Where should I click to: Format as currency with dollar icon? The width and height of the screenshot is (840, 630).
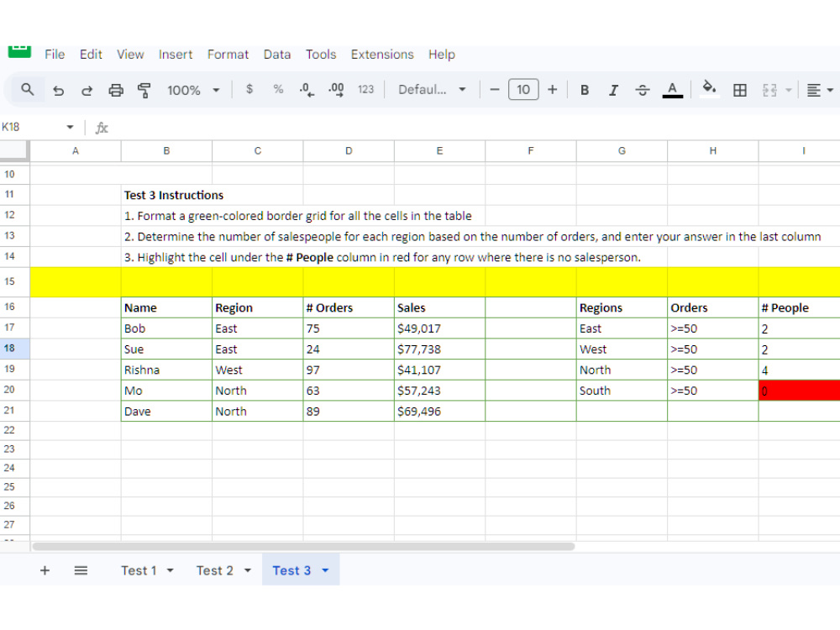(x=249, y=90)
